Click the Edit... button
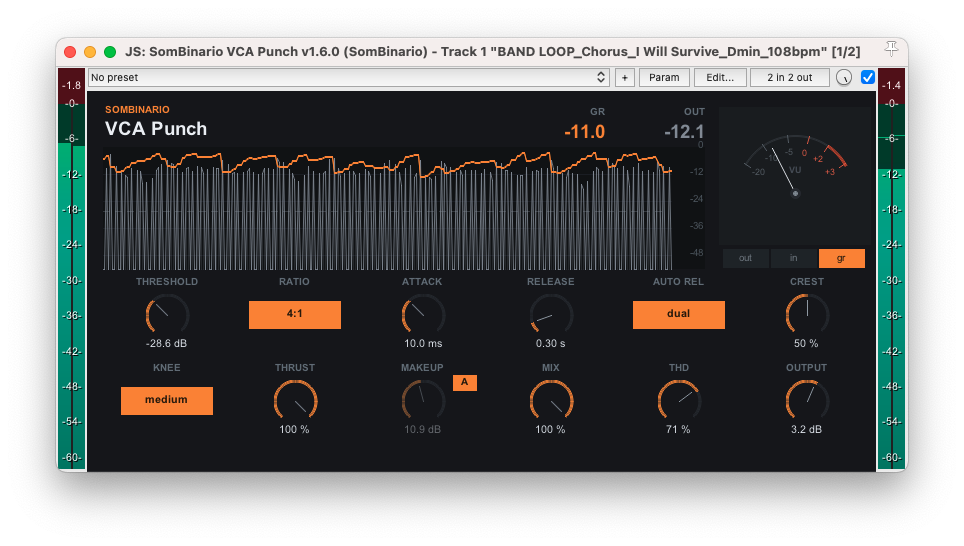Screen dimensions: 964x546 pos(720,77)
